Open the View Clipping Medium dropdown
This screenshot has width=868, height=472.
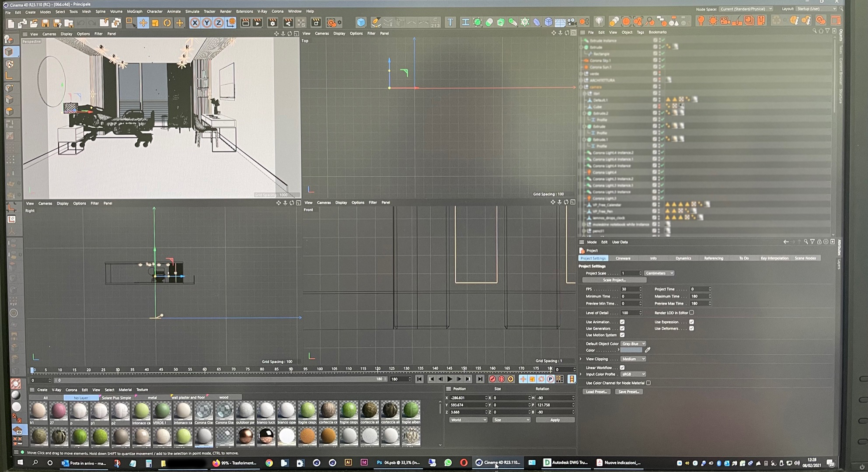pos(633,359)
